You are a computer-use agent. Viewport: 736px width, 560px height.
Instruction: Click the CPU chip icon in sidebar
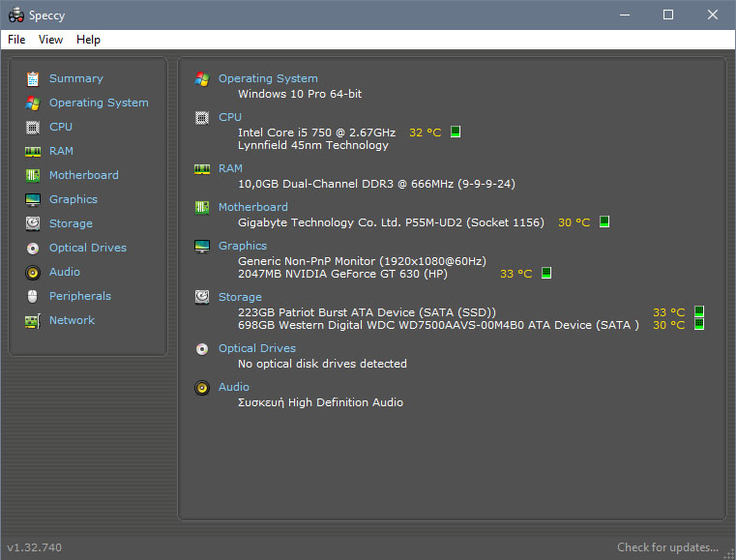32,128
